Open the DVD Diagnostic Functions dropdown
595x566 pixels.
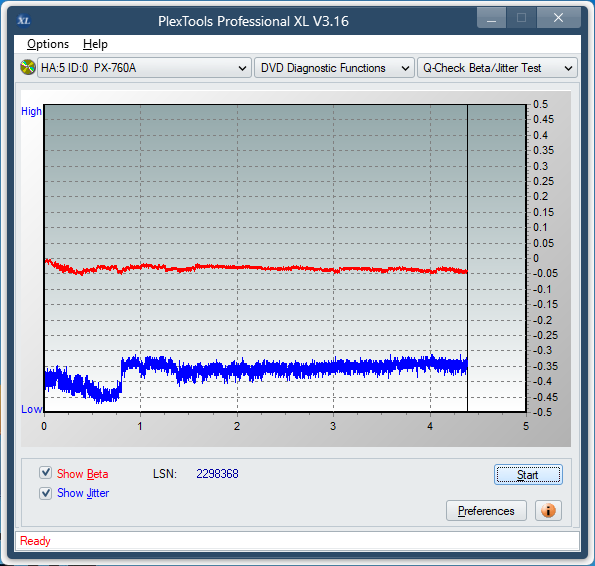click(334, 68)
